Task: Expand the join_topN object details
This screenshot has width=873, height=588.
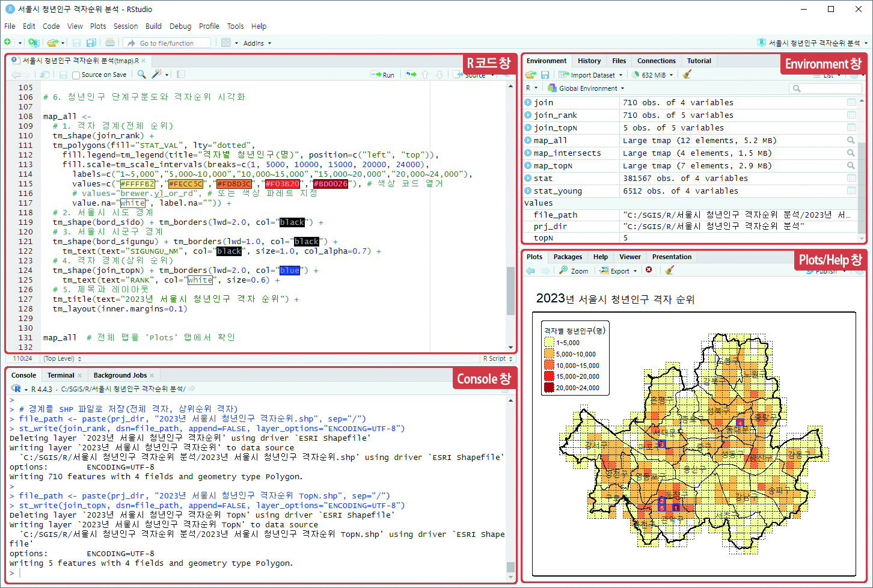Action: click(528, 127)
